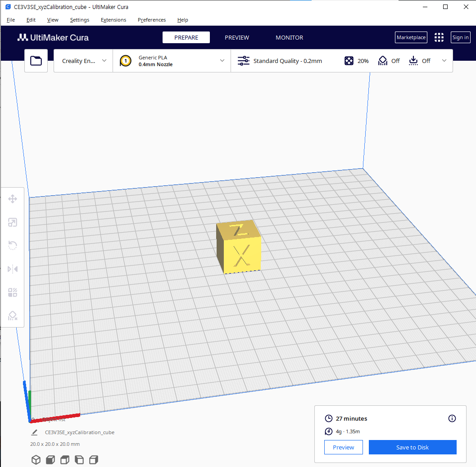The height and width of the screenshot is (467, 476).
Task: Maximize the Cura window
Action: 445,7
